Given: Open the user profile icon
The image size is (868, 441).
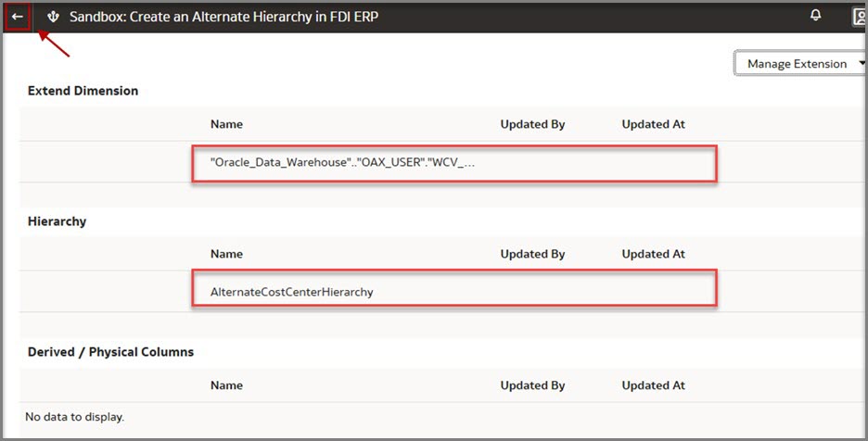Looking at the screenshot, I should click(x=860, y=17).
